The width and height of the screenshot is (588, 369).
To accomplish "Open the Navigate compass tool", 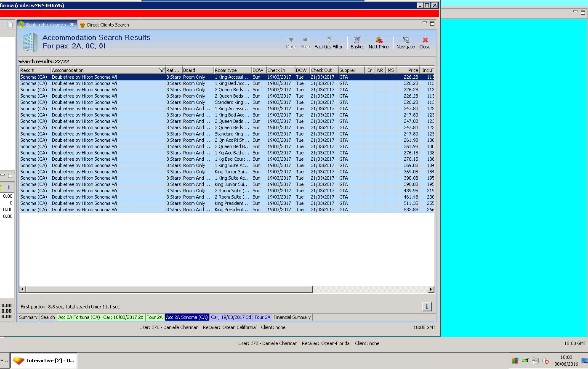I will (405, 43).
